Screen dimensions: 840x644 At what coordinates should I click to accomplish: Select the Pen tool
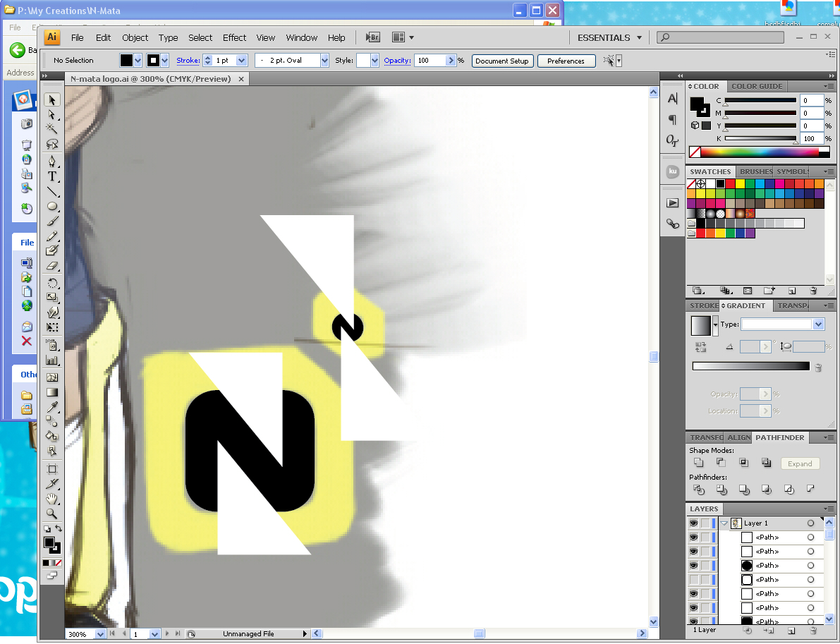coord(52,161)
